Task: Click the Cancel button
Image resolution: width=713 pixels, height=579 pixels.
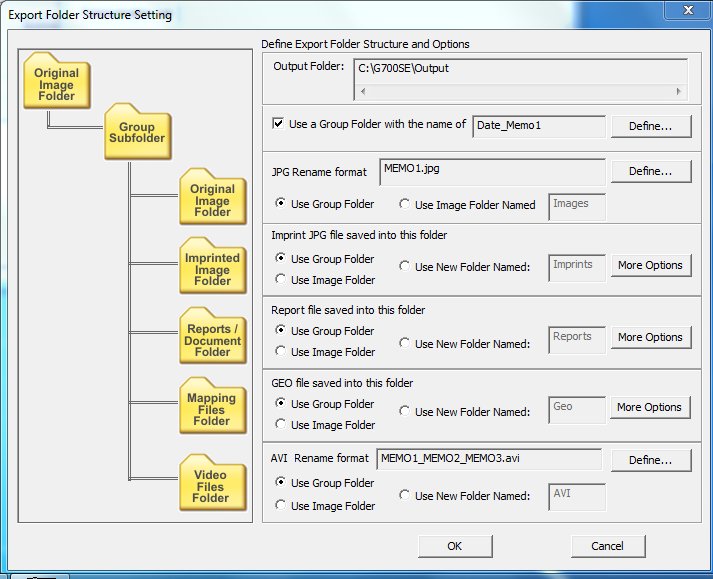Action: click(608, 546)
